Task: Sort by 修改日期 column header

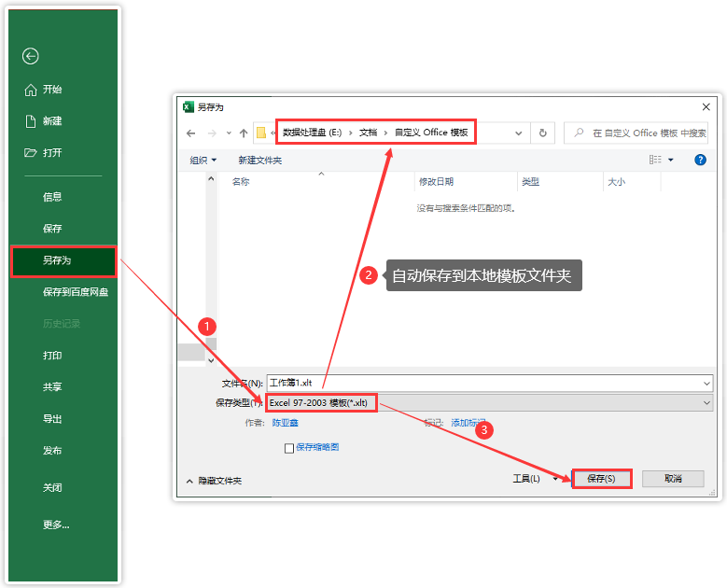Action: [x=436, y=182]
